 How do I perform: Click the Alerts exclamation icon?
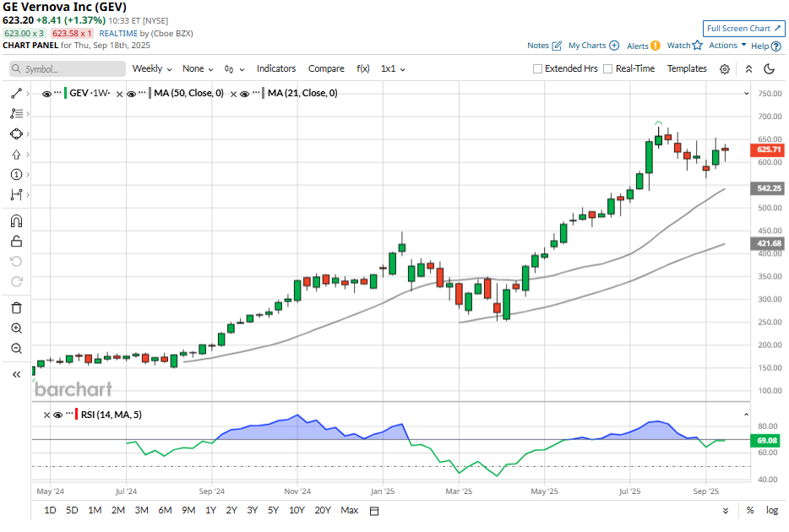(x=656, y=46)
